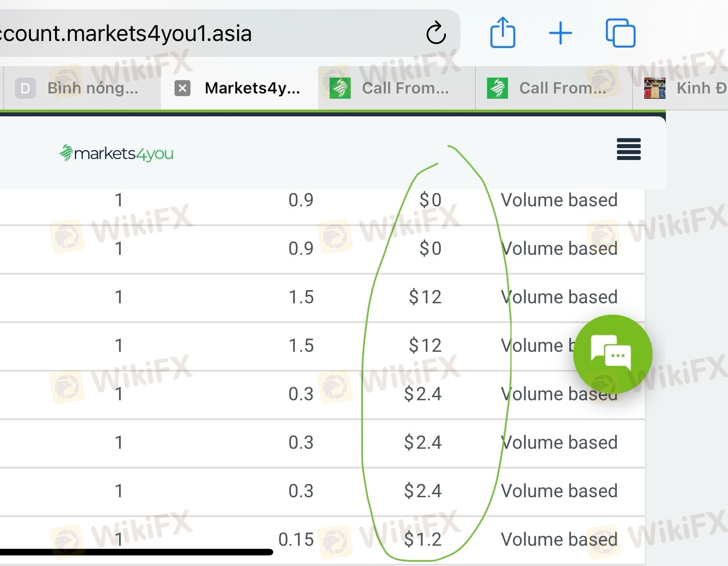Open the hamburger menu

[x=628, y=149]
